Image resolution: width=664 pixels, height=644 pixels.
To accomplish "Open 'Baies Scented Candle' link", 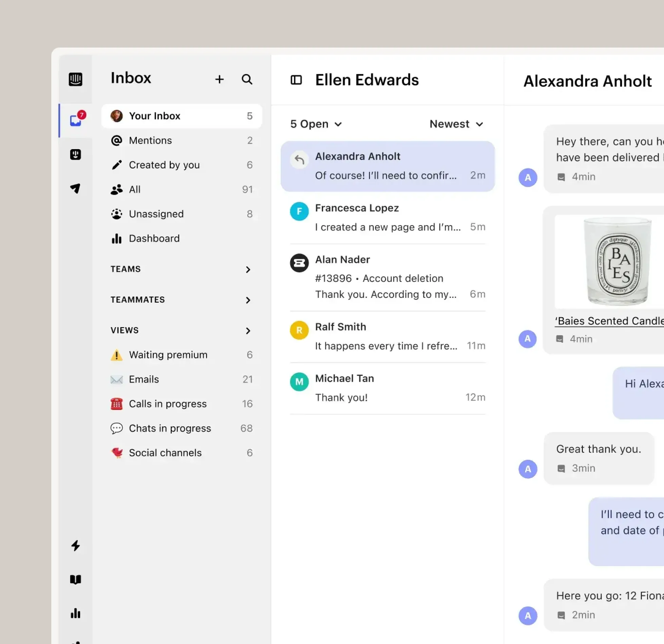I will coord(609,321).
